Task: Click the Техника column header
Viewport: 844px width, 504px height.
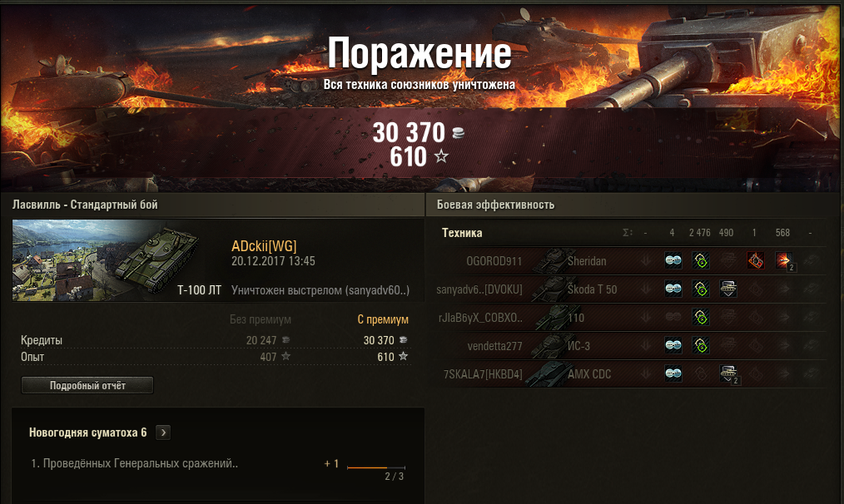Action: (x=462, y=233)
